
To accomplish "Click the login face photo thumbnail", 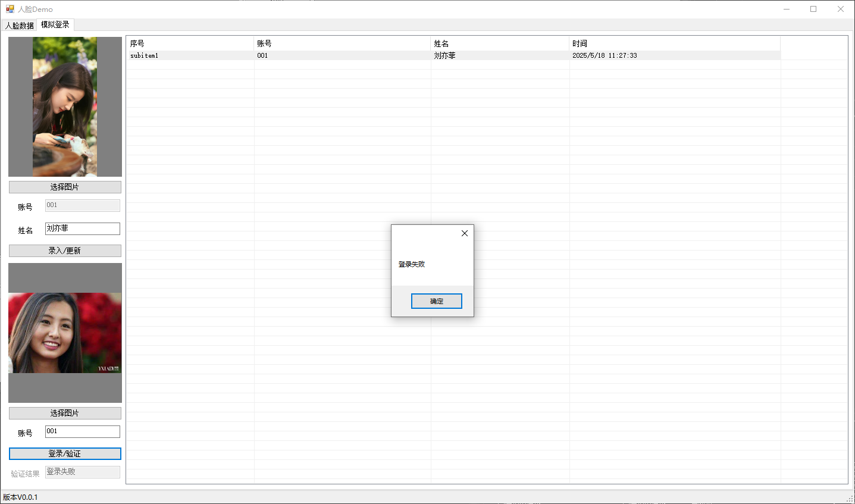I will click(65, 333).
